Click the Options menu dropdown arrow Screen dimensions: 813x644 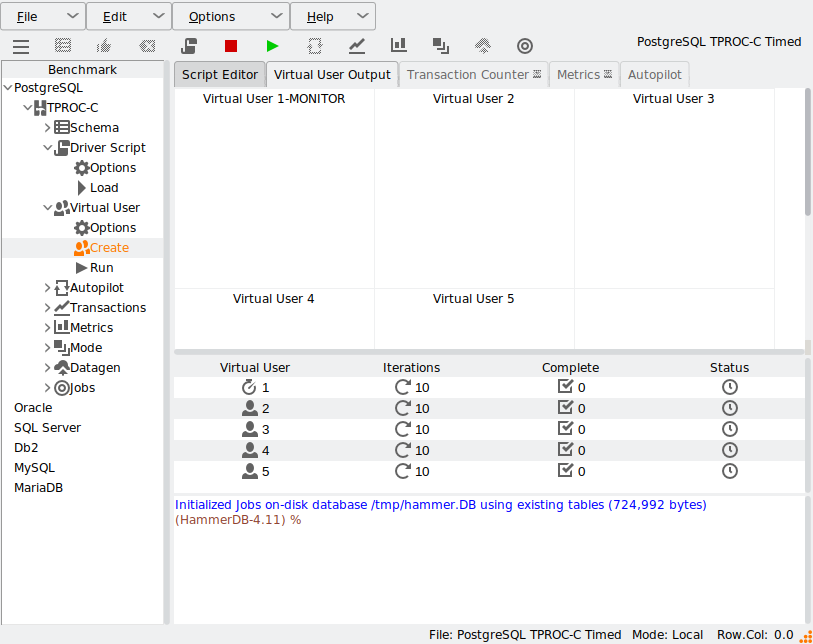pos(277,17)
